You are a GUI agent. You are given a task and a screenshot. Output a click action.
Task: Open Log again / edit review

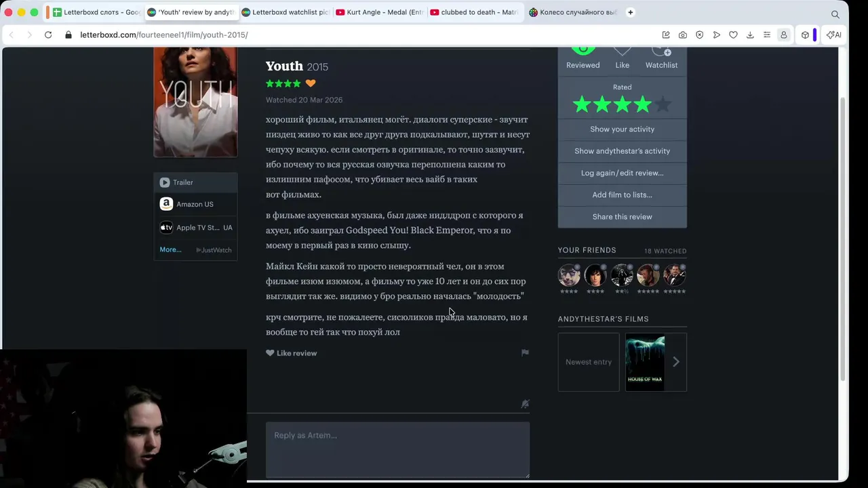point(623,173)
